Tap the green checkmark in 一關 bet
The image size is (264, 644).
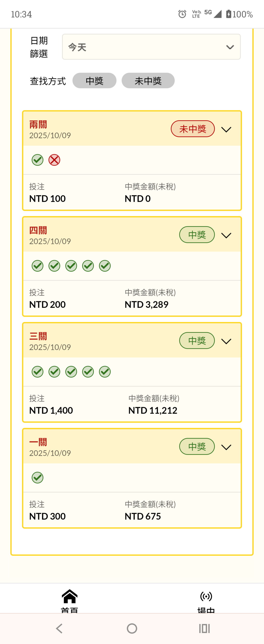pyautogui.click(x=38, y=477)
